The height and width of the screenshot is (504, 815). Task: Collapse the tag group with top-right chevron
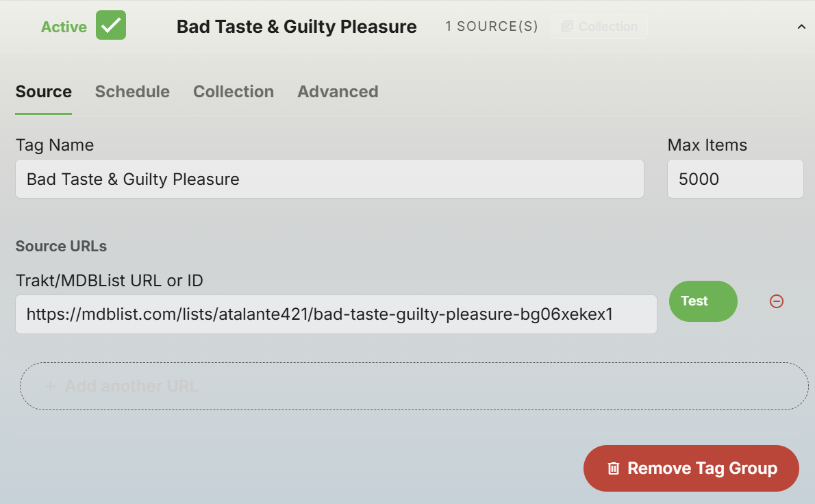coord(801,27)
